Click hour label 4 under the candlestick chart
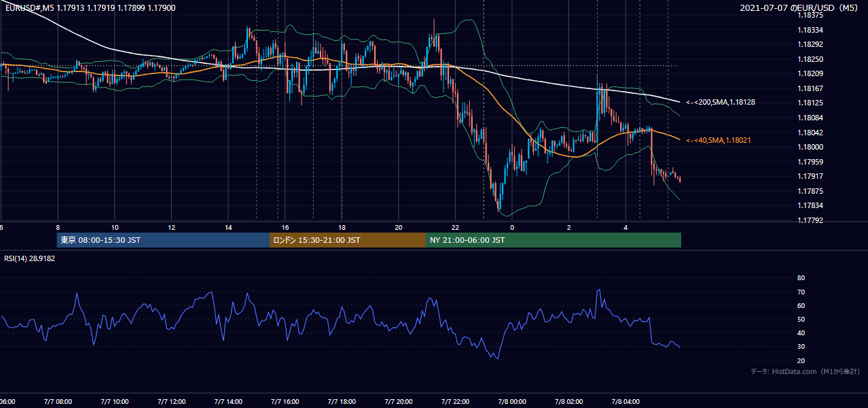The height and width of the screenshot is (408, 868). tap(626, 228)
